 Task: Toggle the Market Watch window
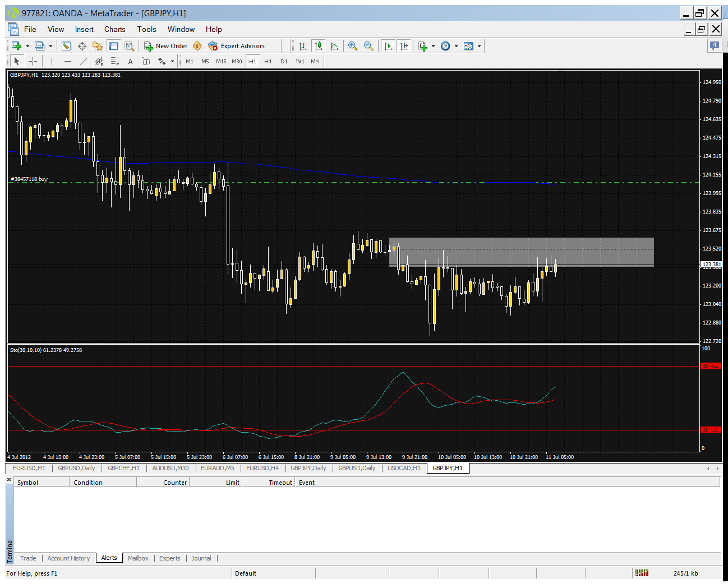coord(66,46)
